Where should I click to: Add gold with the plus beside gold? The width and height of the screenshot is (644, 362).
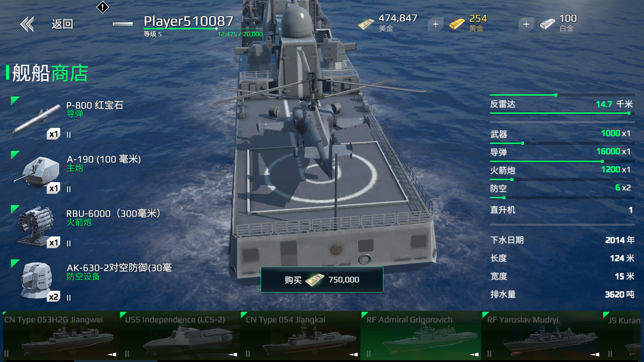click(526, 24)
